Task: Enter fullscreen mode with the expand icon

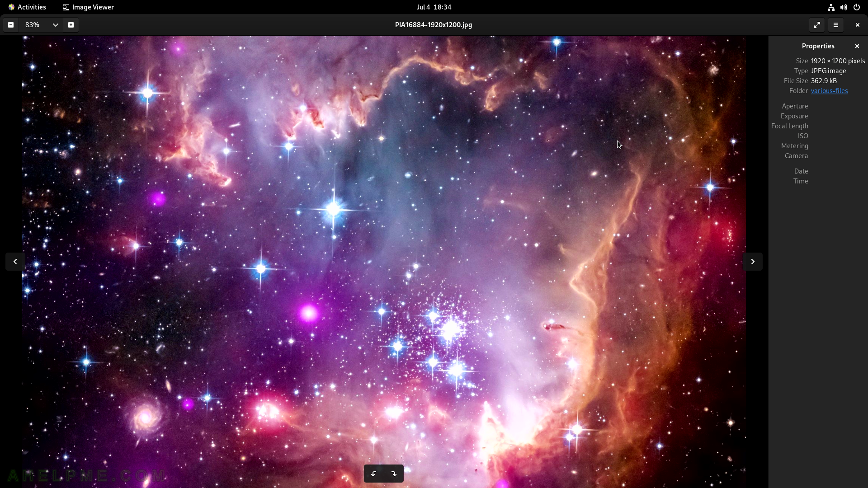Action: 817,25
